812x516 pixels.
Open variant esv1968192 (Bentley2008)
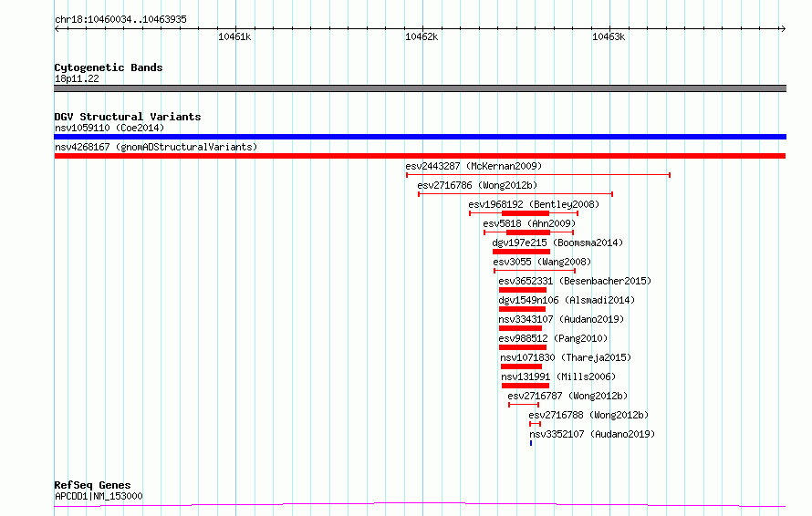[534, 204]
